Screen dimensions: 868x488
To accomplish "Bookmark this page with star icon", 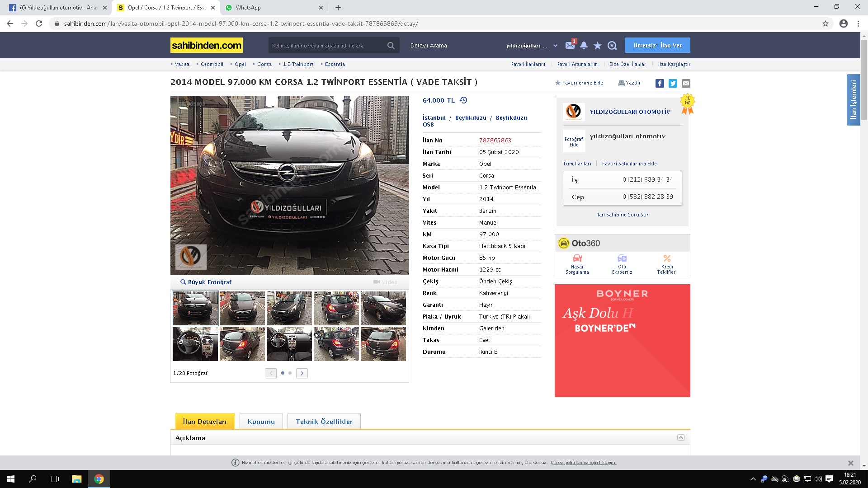I will [x=826, y=23].
